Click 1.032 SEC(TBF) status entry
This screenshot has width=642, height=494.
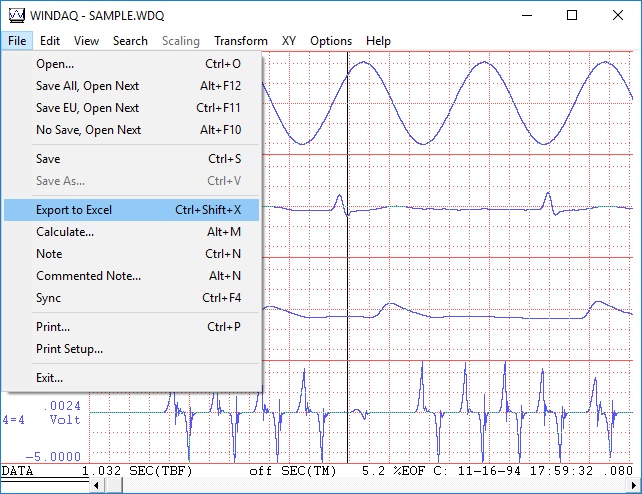137,471
